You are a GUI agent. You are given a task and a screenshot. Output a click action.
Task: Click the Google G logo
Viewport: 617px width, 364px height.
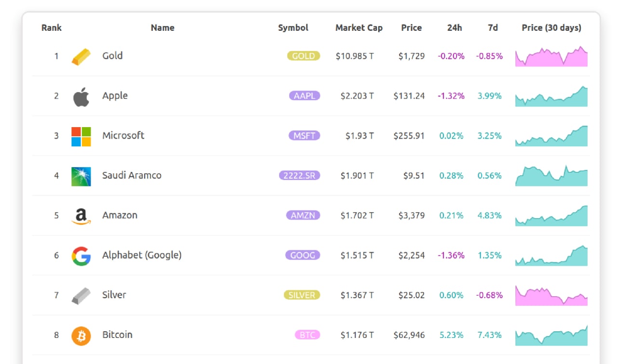81,256
